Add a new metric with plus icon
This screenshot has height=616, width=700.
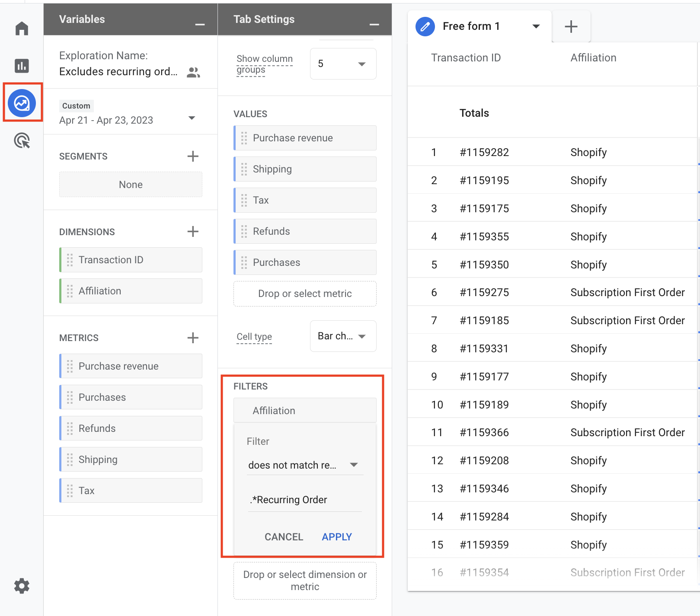pyautogui.click(x=193, y=338)
